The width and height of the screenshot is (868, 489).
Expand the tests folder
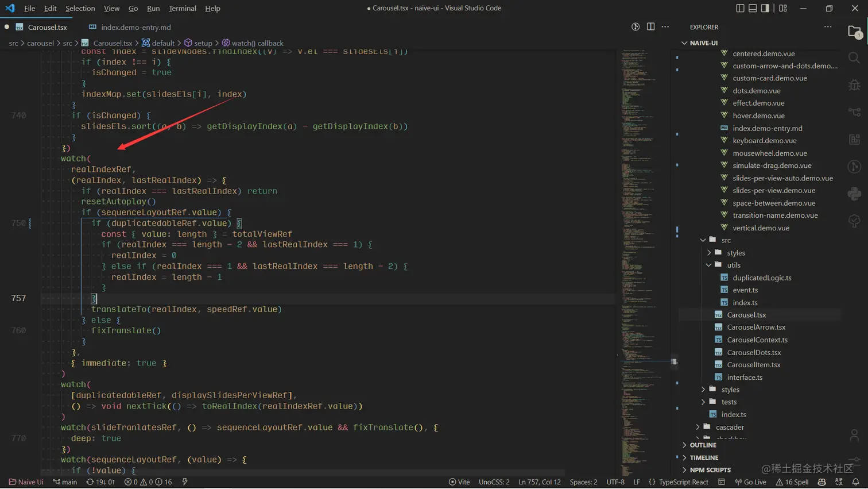pyautogui.click(x=703, y=402)
